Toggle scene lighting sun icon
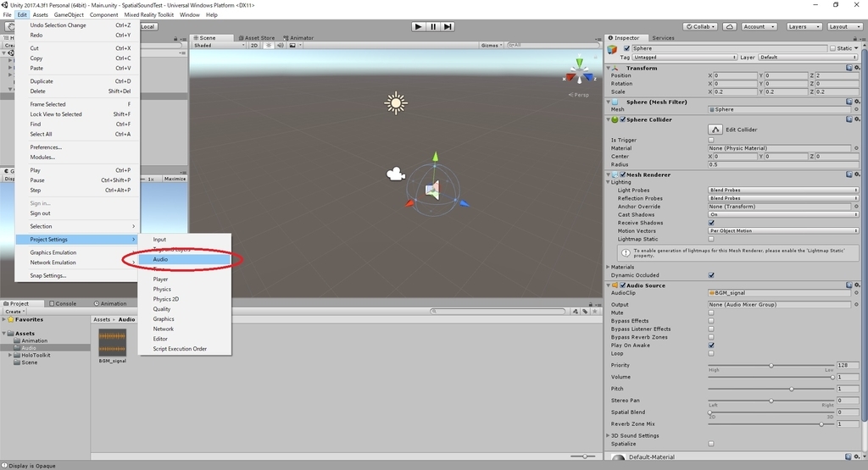The height and width of the screenshot is (470, 868). (269, 46)
